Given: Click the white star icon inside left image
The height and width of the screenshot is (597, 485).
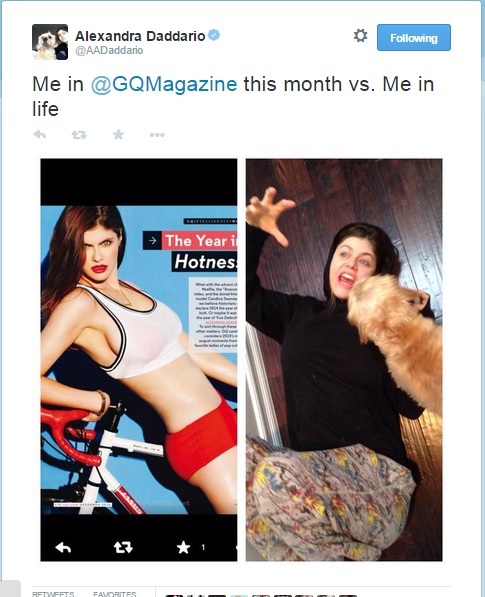Looking at the screenshot, I should click(183, 547).
